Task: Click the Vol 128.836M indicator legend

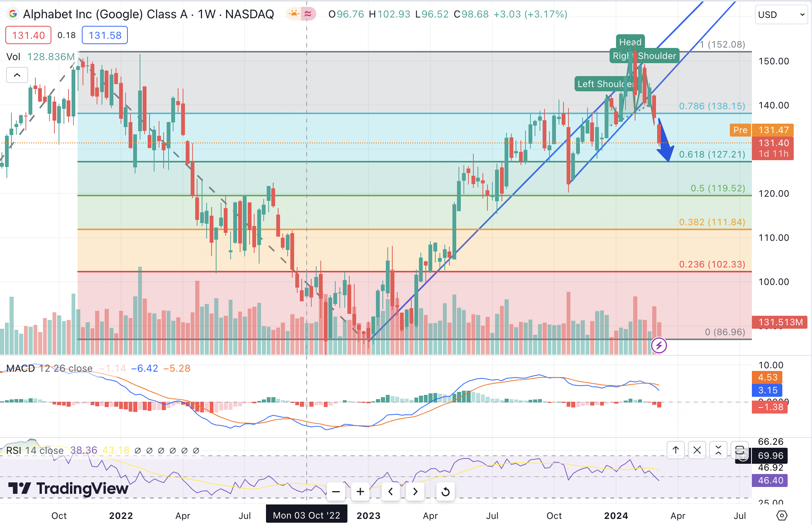Action: 40,57
